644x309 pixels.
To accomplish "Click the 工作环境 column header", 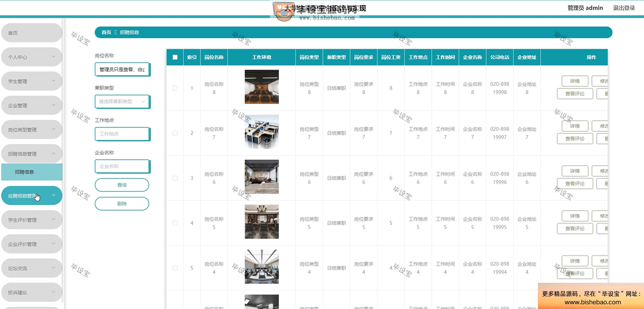I will click(x=261, y=57).
